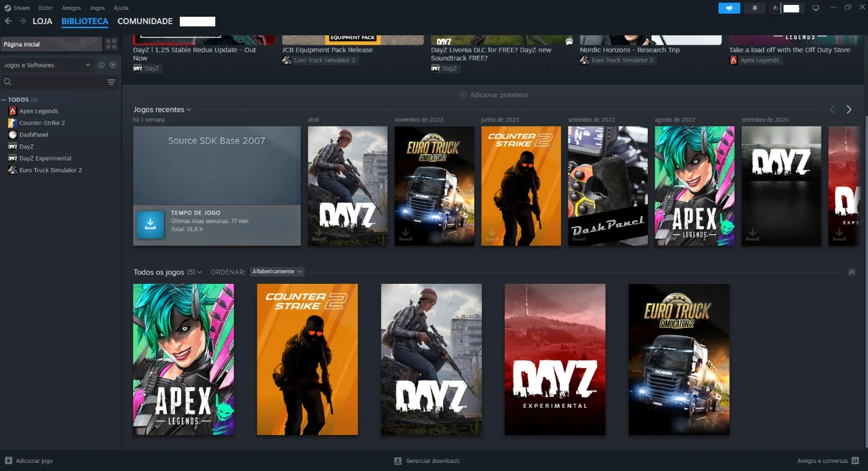The width and height of the screenshot is (868, 471).
Task: Open the collections grid view icon
Action: (x=111, y=44)
